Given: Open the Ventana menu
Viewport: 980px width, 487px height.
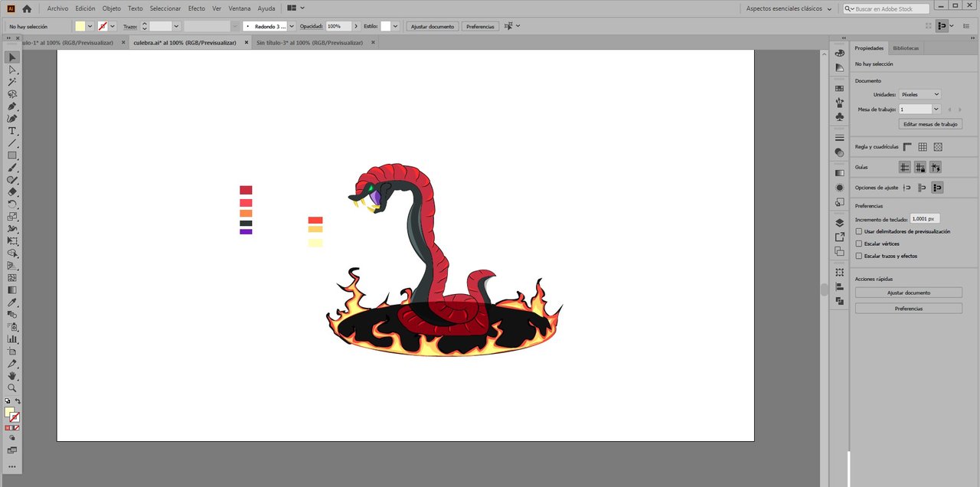Looking at the screenshot, I should tap(240, 8).
